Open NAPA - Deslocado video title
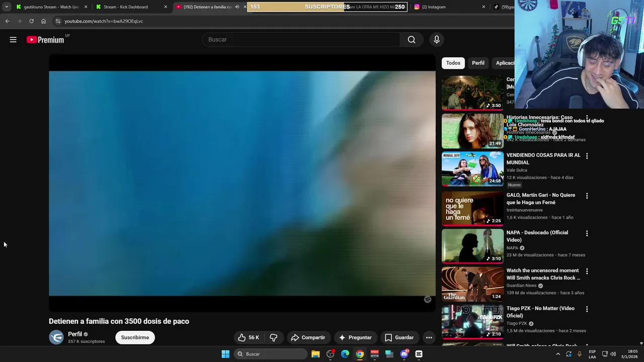Viewport: 644px width, 362px height. (537, 236)
